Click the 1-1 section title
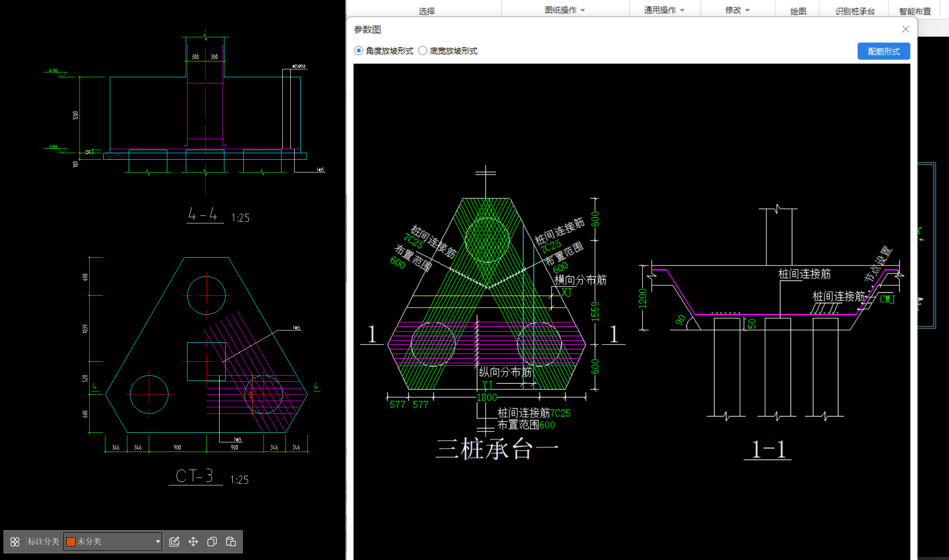Viewport: 949px width, 560px height. (x=768, y=449)
